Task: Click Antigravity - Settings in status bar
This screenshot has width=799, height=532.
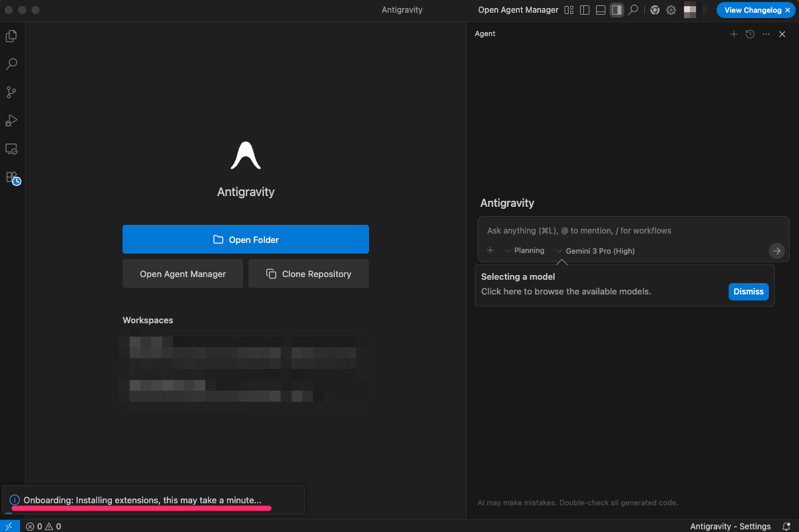Action: click(730, 527)
